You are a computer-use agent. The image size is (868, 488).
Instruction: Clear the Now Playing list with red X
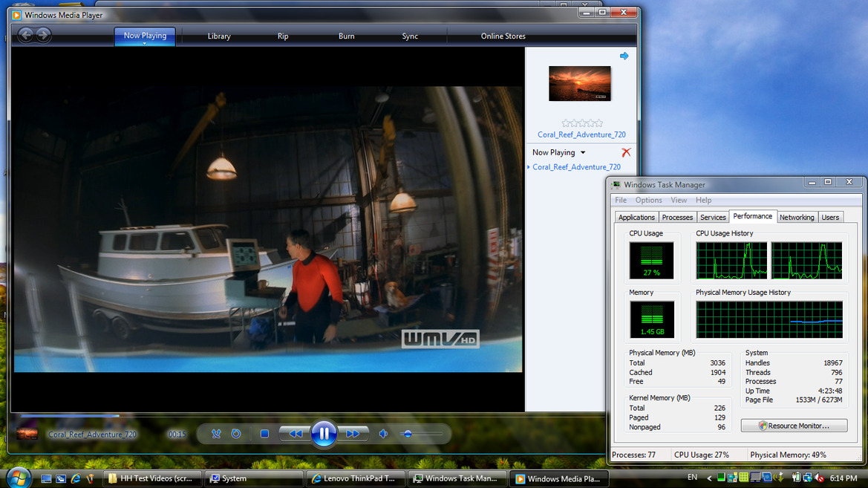pyautogui.click(x=626, y=152)
